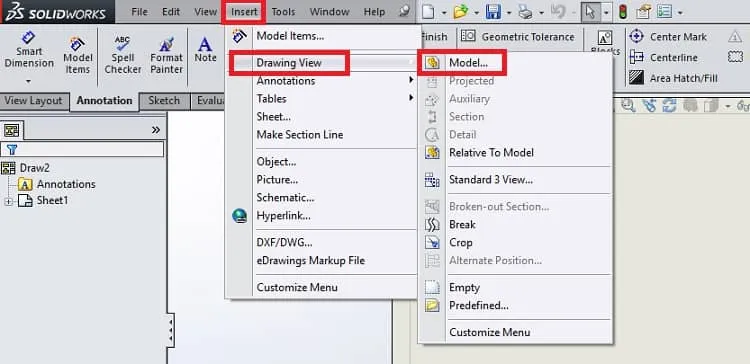The height and width of the screenshot is (364, 750).
Task: Choose Make Section Line
Action: (x=300, y=135)
